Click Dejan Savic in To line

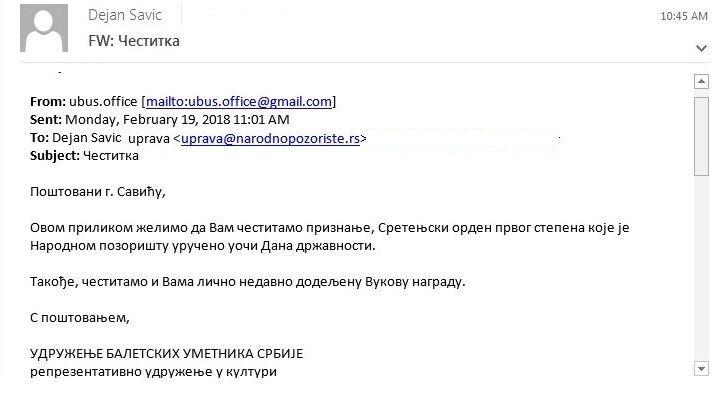click(x=87, y=138)
